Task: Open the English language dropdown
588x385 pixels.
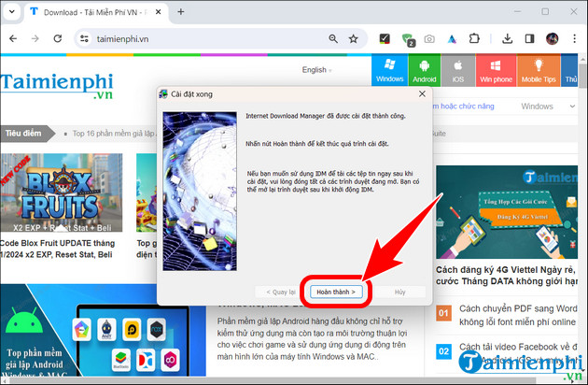Action: [x=317, y=70]
